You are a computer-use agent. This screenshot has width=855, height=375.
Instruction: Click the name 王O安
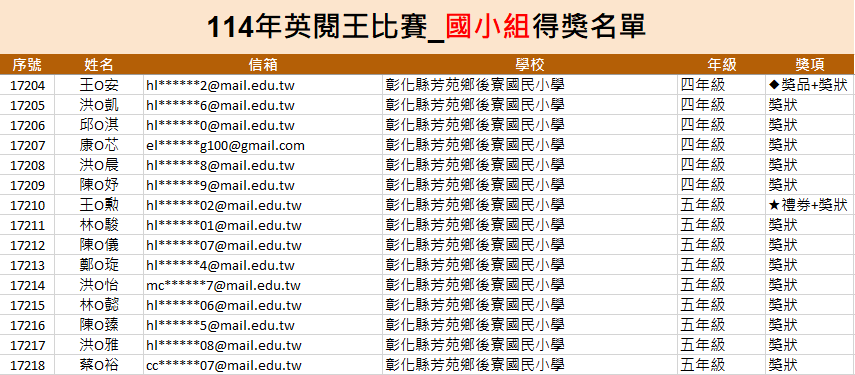click(x=99, y=85)
